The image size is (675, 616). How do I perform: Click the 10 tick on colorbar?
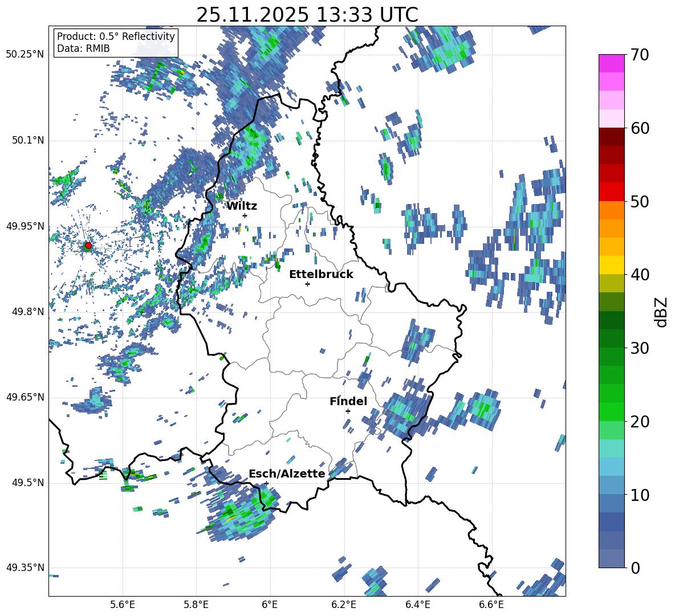(640, 495)
